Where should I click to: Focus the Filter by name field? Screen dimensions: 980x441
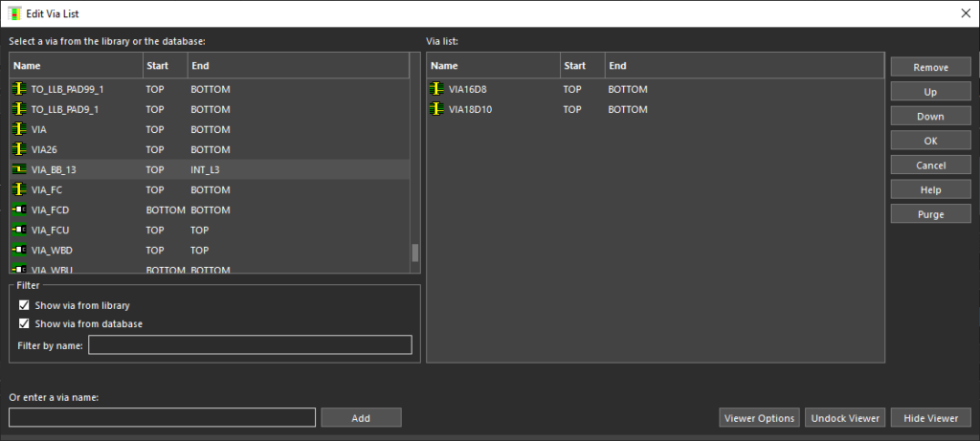point(250,345)
